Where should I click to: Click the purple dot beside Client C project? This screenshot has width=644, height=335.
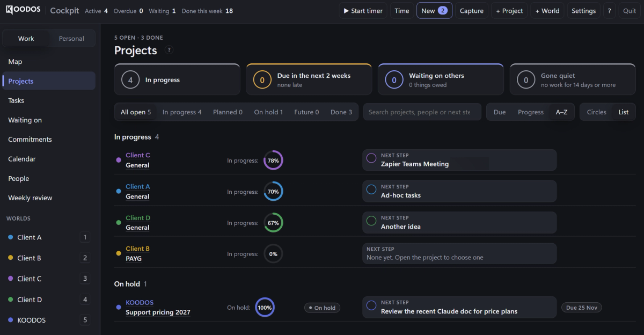tap(119, 160)
